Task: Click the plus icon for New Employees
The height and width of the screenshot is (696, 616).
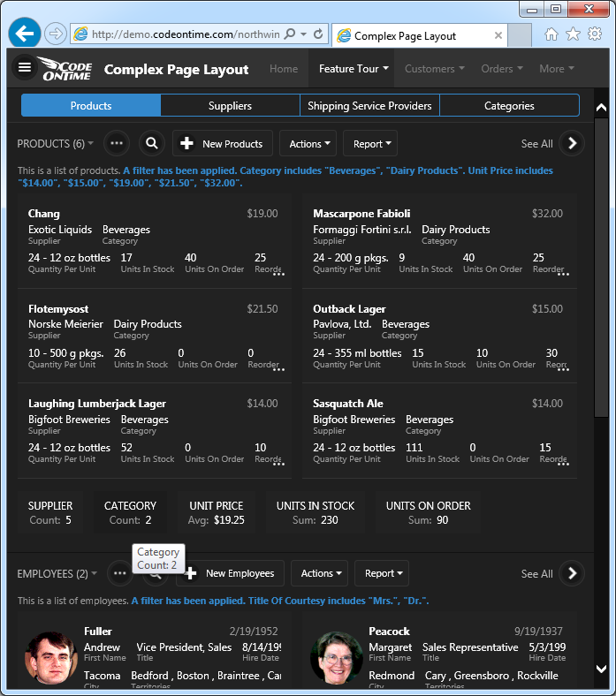Action: tap(190, 573)
